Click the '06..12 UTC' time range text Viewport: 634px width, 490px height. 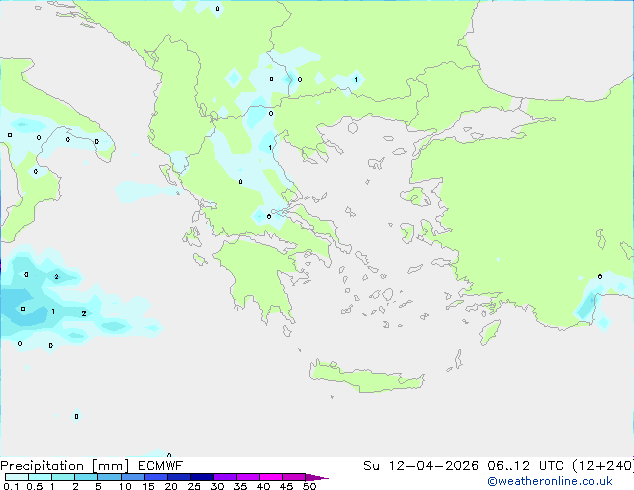coord(525,466)
